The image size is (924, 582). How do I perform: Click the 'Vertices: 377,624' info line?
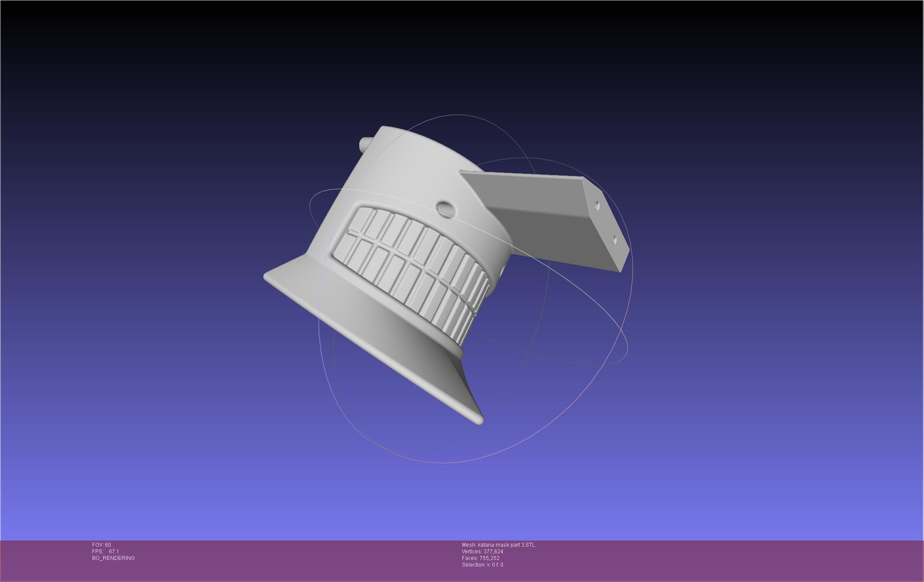tap(482, 552)
